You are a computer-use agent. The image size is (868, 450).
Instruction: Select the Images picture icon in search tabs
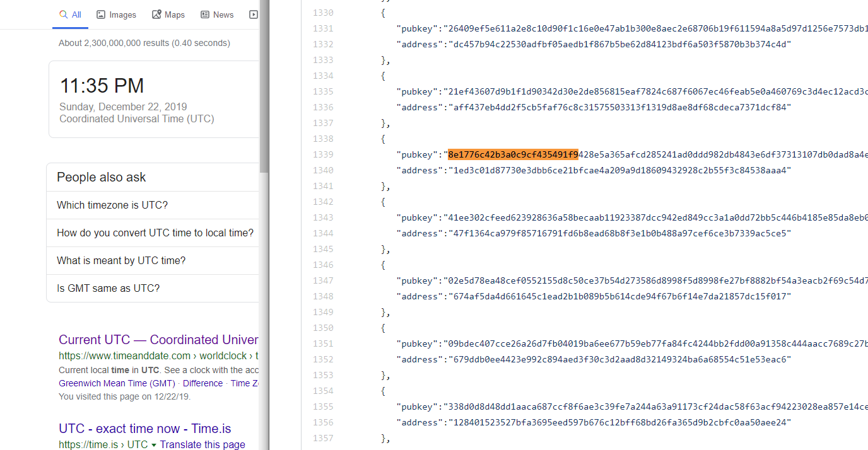pyautogui.click(x=101, y=14)
